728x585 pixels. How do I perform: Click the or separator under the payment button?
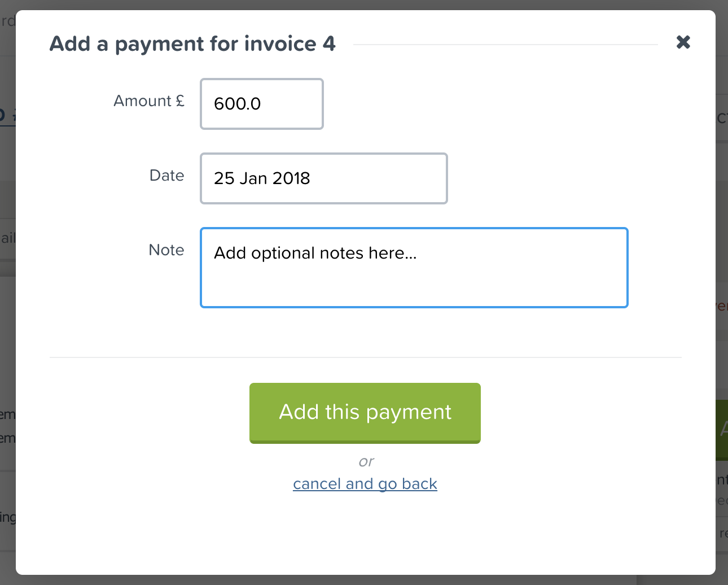(x=366, y=461)
